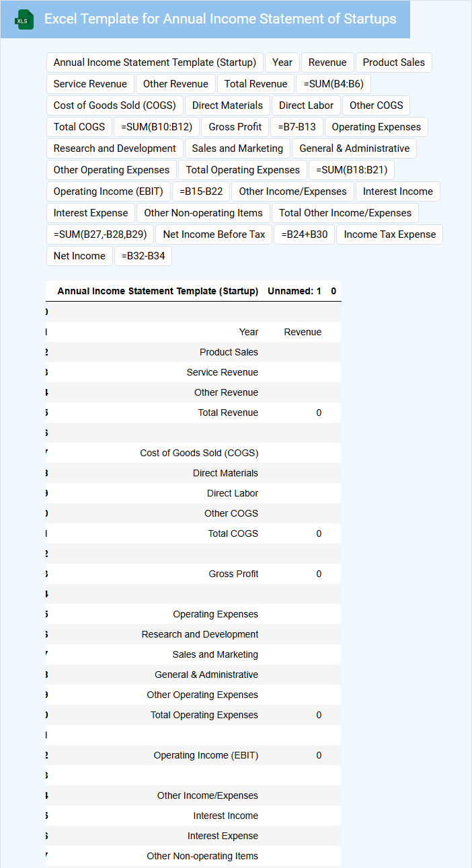Viewport: 472px width, 868px height.
Task: Choose the 'Net Income Before Tax' tag
Action: [x=214, y=234]
